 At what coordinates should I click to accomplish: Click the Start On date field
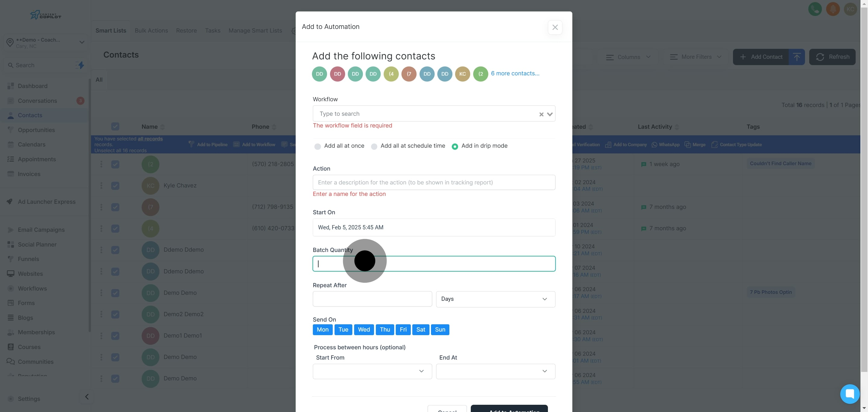coord(434,227)
